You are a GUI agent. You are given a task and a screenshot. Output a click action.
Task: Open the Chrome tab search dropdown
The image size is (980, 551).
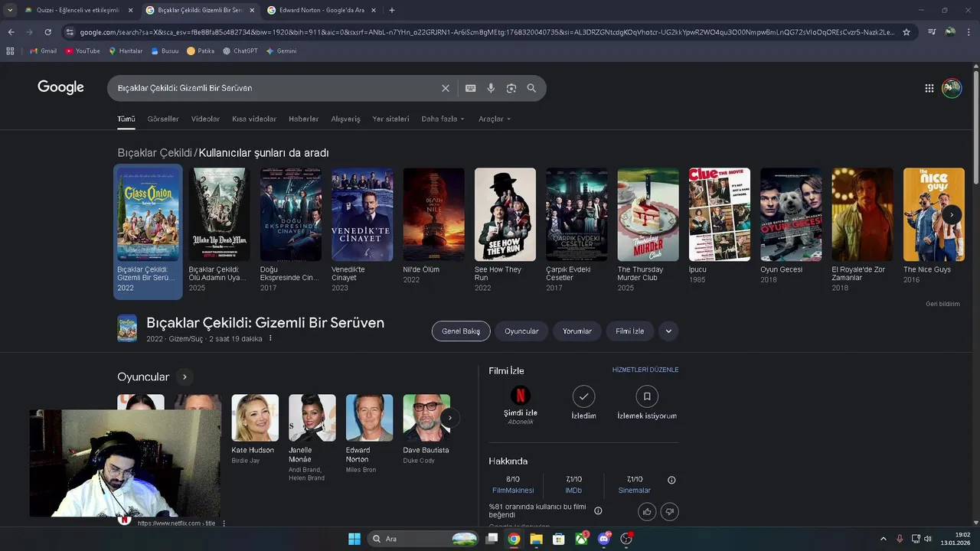tap(10, 10)
